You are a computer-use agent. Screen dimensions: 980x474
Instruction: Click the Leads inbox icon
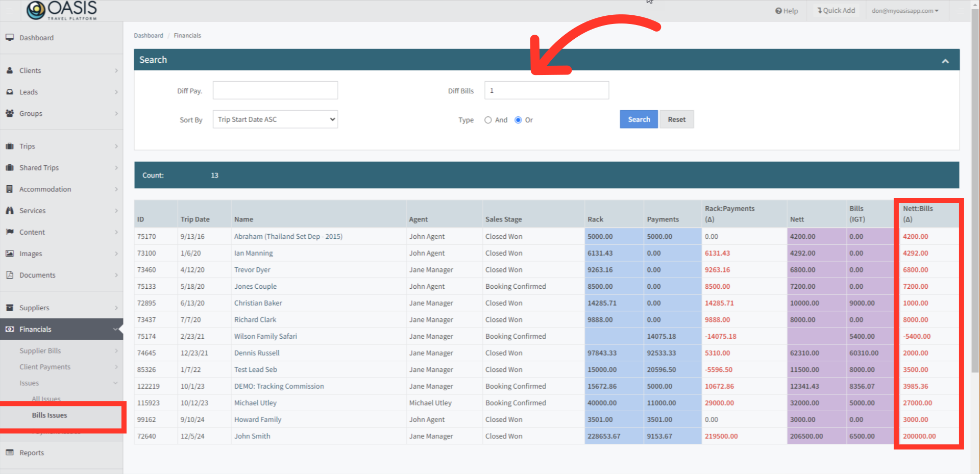click(10, 92)
